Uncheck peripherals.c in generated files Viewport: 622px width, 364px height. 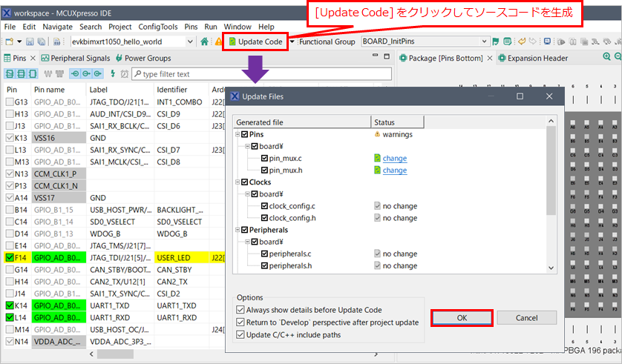pyautogui.click(x=264, y=254)
